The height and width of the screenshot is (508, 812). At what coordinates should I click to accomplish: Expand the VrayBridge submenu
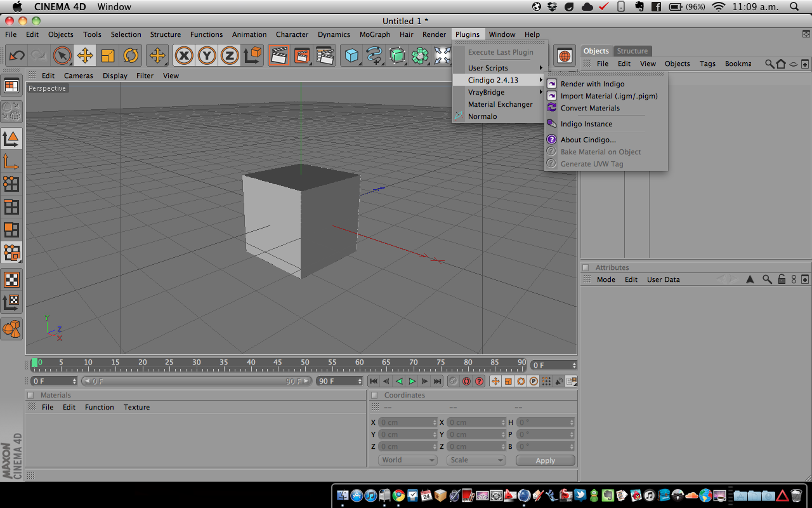pos(500,92)
